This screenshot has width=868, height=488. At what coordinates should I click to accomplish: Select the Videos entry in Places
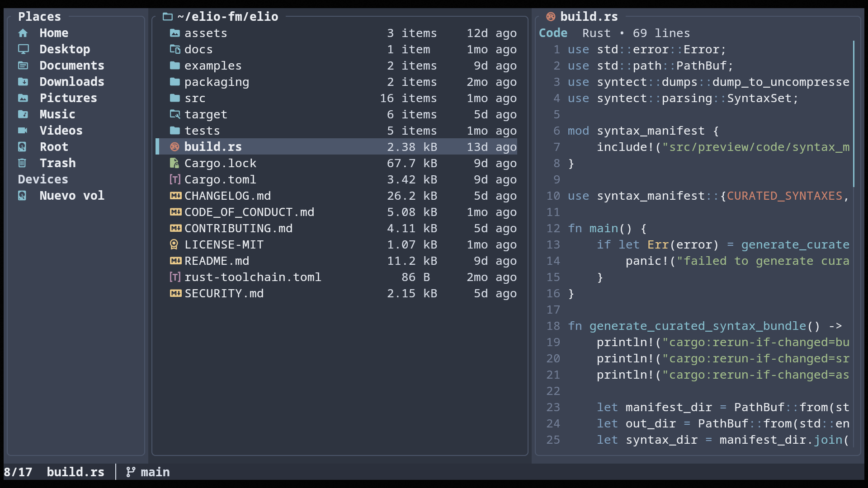(61, 131)
